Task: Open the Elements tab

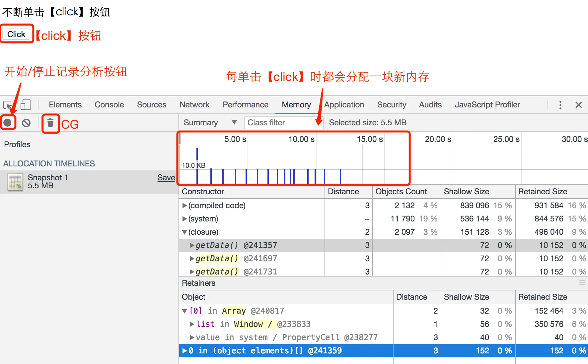Action: click(x=65, y=105)
